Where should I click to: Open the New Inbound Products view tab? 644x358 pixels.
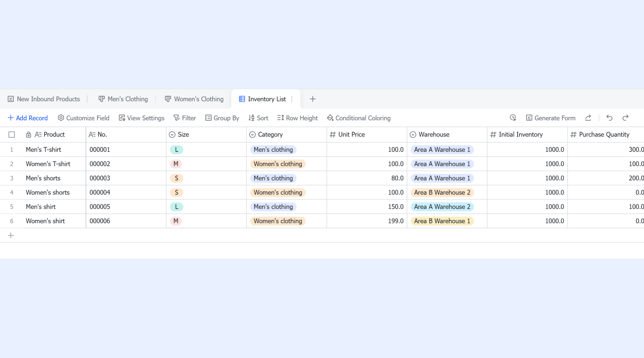pyautogui.click(x=44, y=99)
